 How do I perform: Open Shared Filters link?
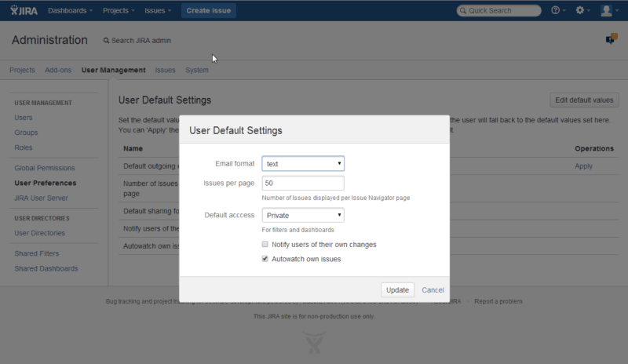click(36, 253)
